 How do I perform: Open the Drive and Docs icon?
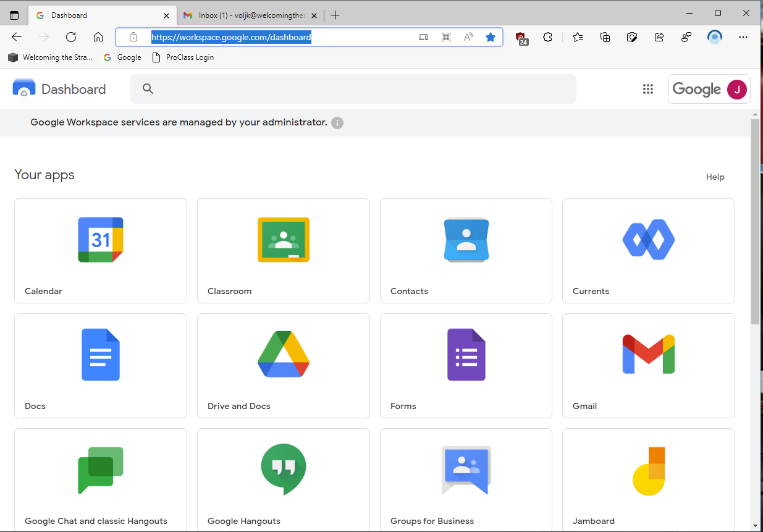point(284,354)
